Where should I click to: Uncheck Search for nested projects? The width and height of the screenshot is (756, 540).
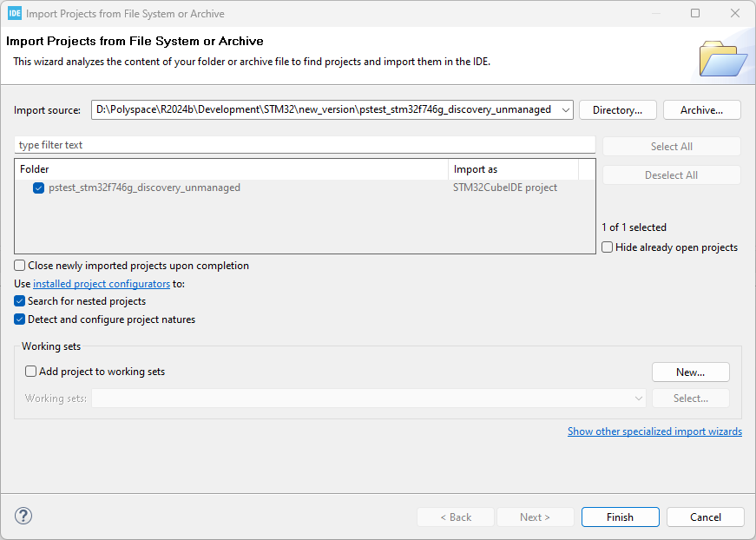pyautogui.click(x=19, y=301)
